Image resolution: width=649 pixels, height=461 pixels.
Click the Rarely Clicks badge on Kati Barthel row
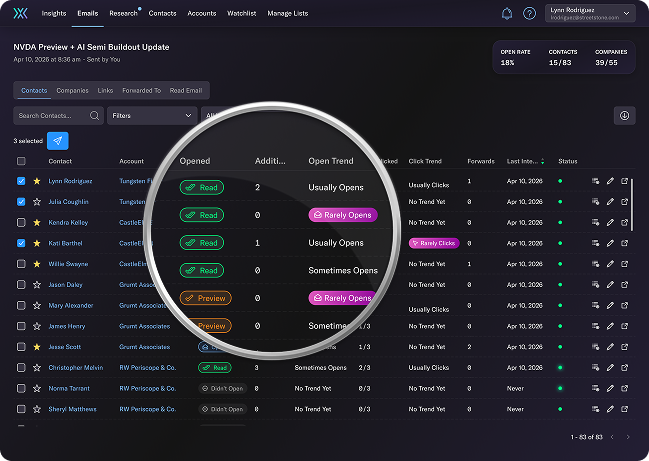click(434, 243)
